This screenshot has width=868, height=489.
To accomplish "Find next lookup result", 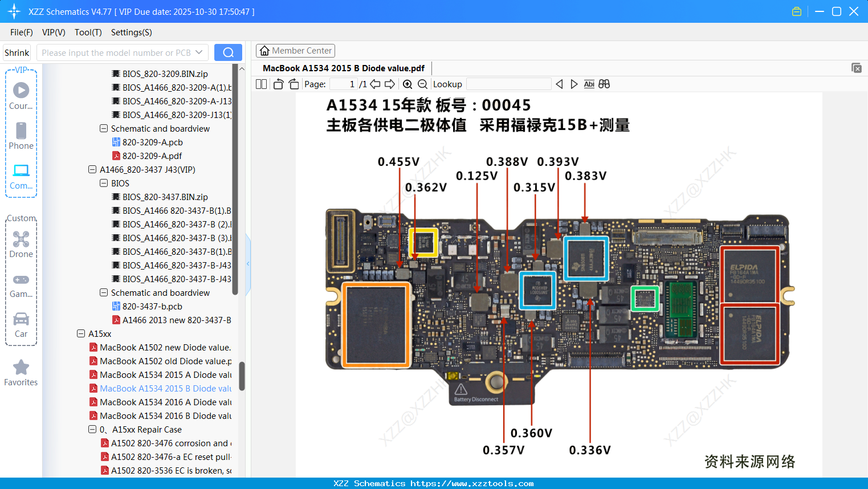I will point(574,84).
